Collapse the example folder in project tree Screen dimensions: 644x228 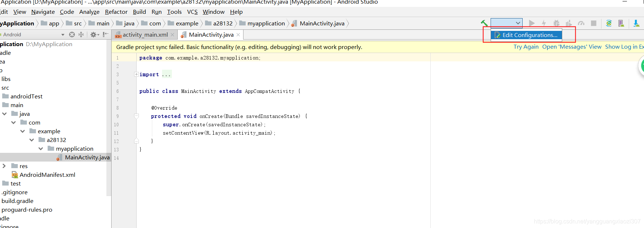[23, 131]
